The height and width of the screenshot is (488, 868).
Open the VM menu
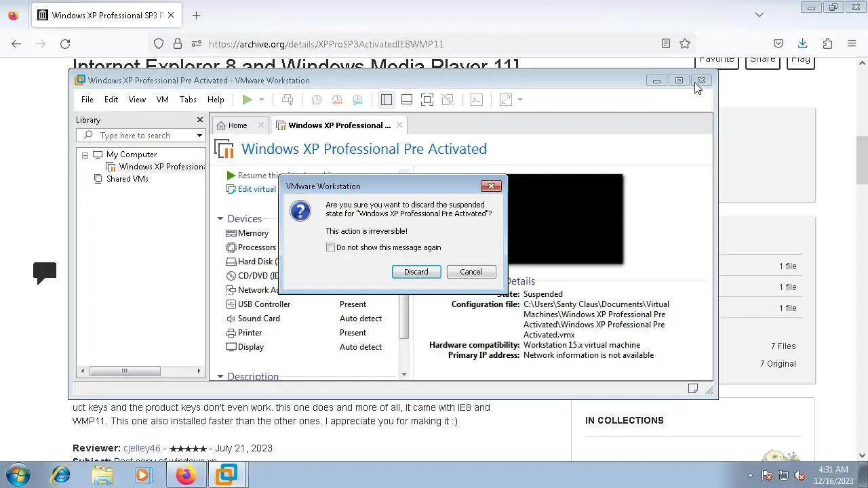pyautogui.click(x=163, y=100)
